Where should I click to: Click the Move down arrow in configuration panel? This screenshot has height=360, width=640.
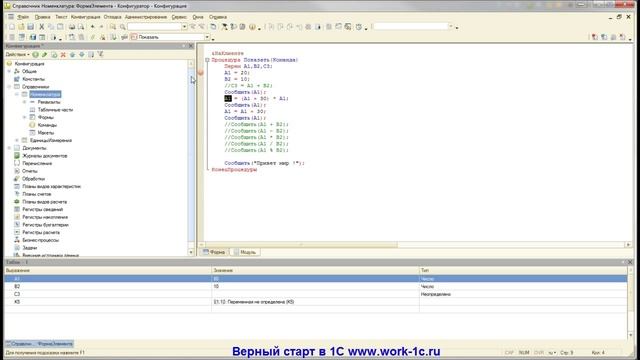pos(82,54)
